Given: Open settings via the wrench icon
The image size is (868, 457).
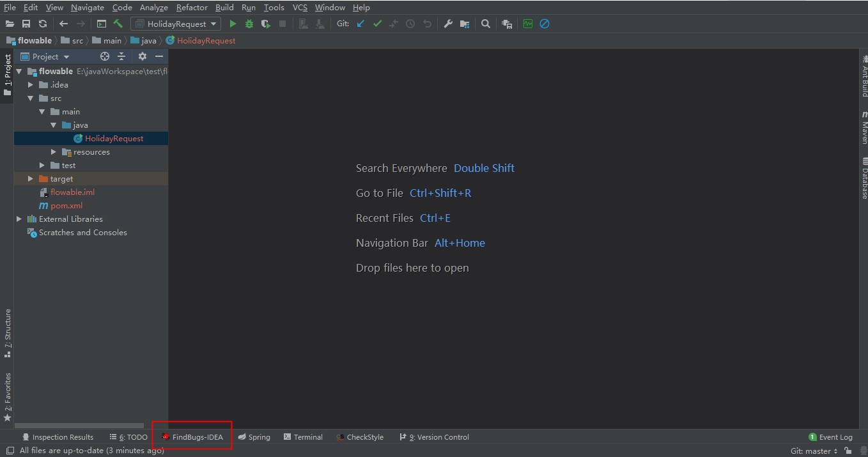Looking at the screenshot, I should point(448,24).
